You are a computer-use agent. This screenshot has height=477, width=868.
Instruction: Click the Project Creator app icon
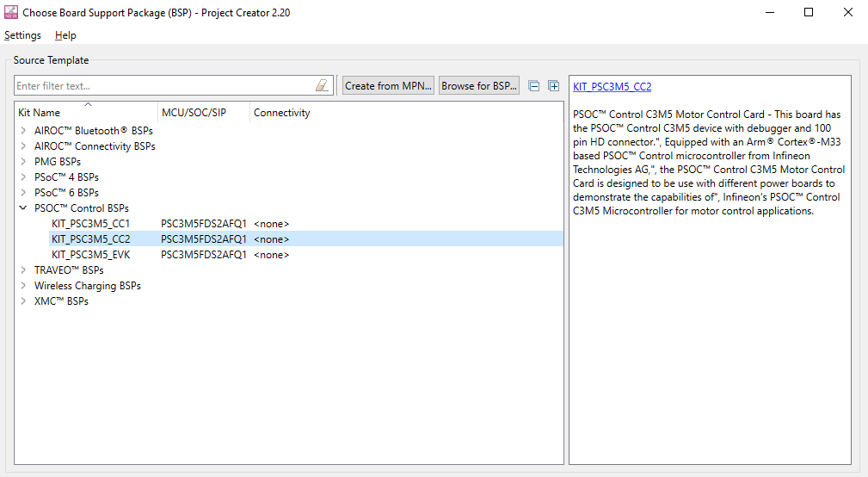pos(11,12)
